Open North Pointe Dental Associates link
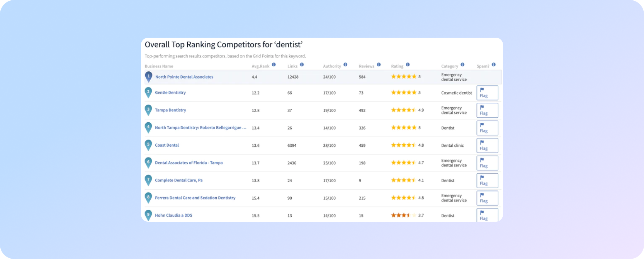Screen dimensions: 644x259 pyautogui.click(x=184, y=77)
